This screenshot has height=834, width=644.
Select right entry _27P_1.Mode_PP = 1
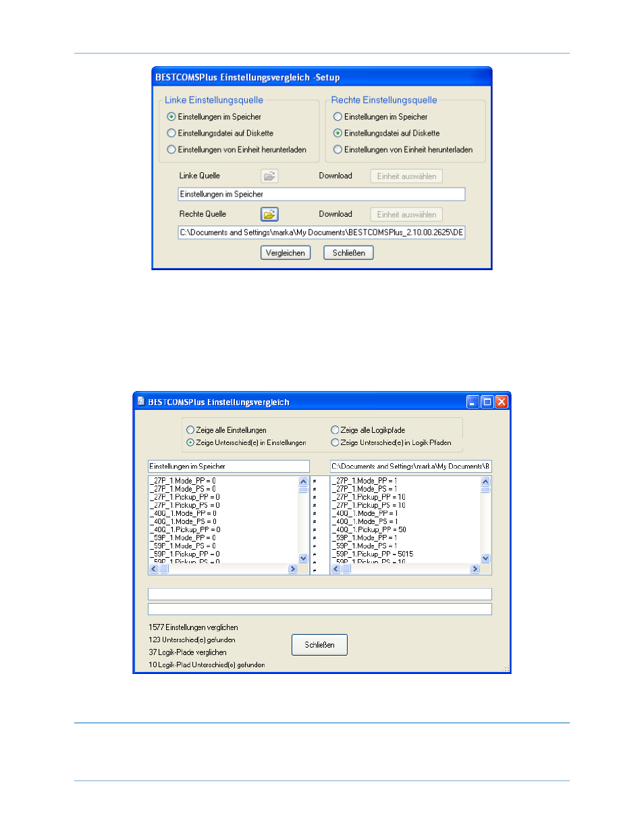(365, 481)
